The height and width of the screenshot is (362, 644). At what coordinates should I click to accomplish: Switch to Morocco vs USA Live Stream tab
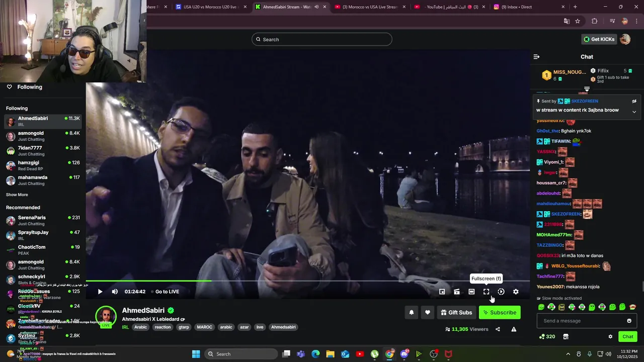370,7
